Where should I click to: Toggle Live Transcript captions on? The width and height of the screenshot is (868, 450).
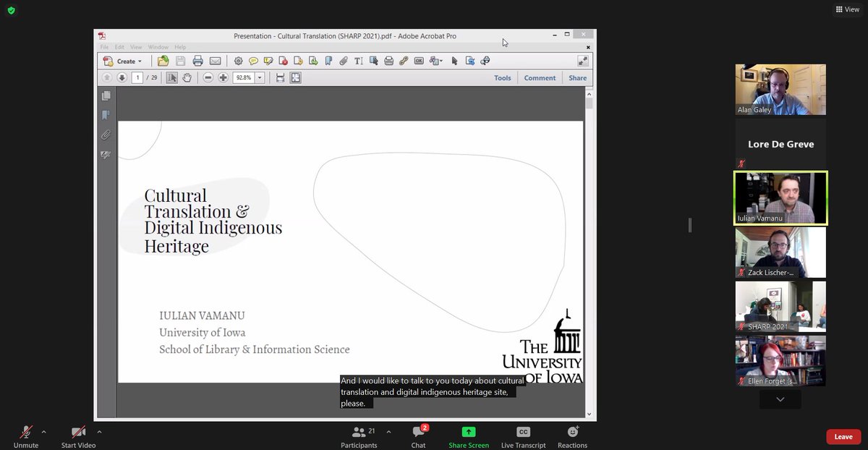522,436
